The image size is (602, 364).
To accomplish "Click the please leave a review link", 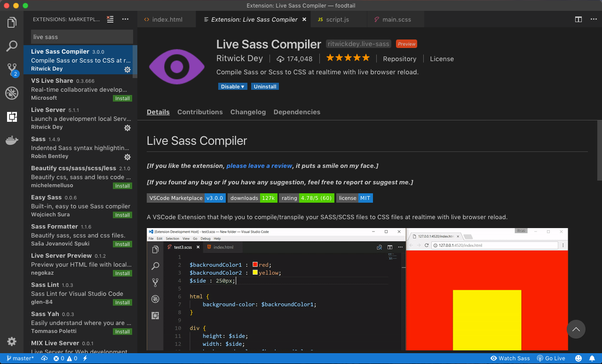I will [x=259, y=166].
